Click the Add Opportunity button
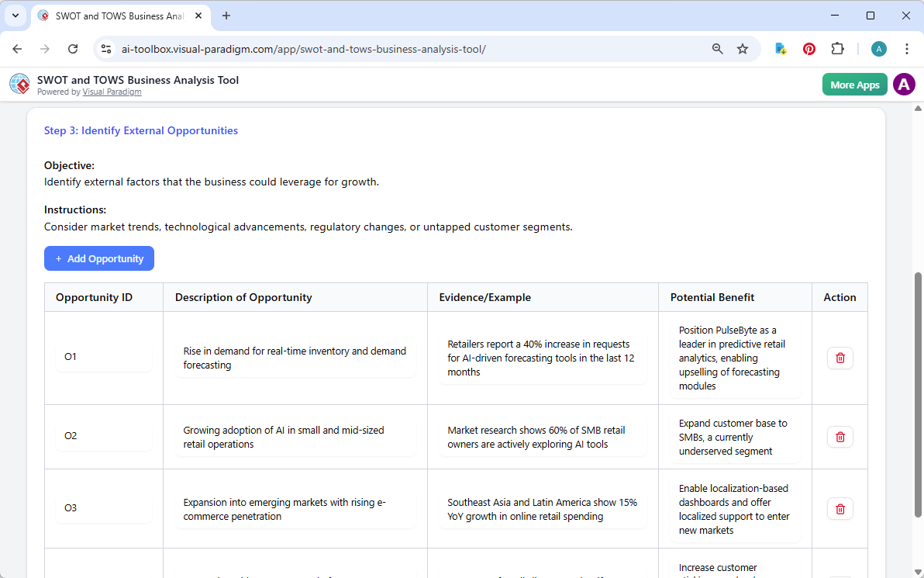 [x=99, y=258]
